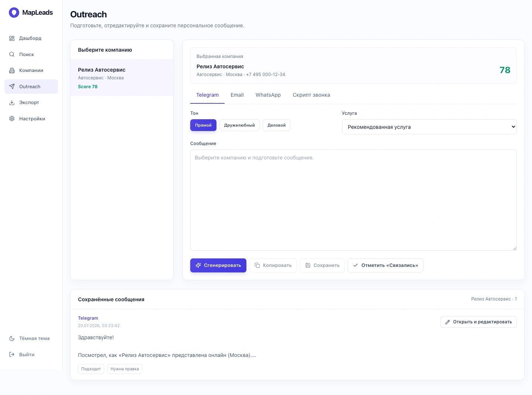
Task: Click the textarea resize handle corner
Action: (514, 248)
